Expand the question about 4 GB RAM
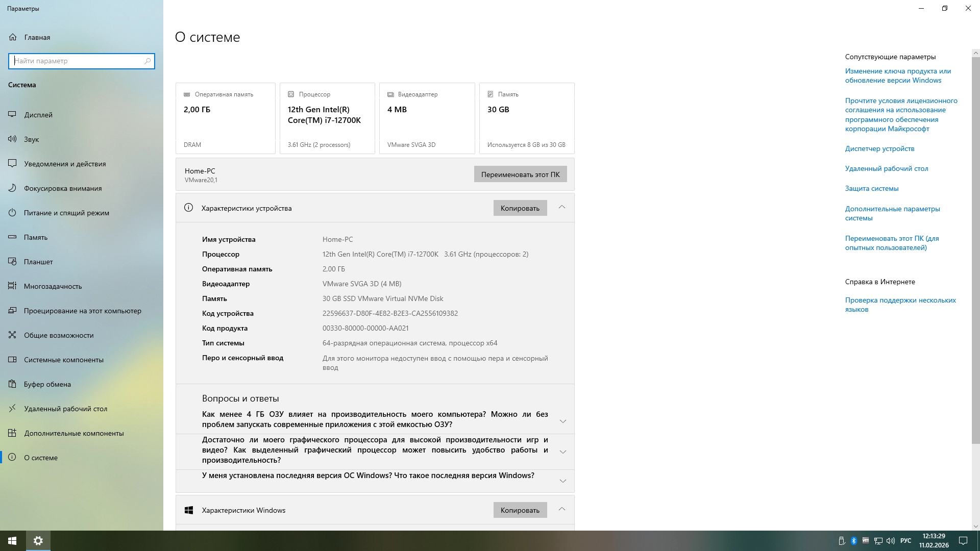The height and width of the screenshot is (551, 980). point(562,421)
